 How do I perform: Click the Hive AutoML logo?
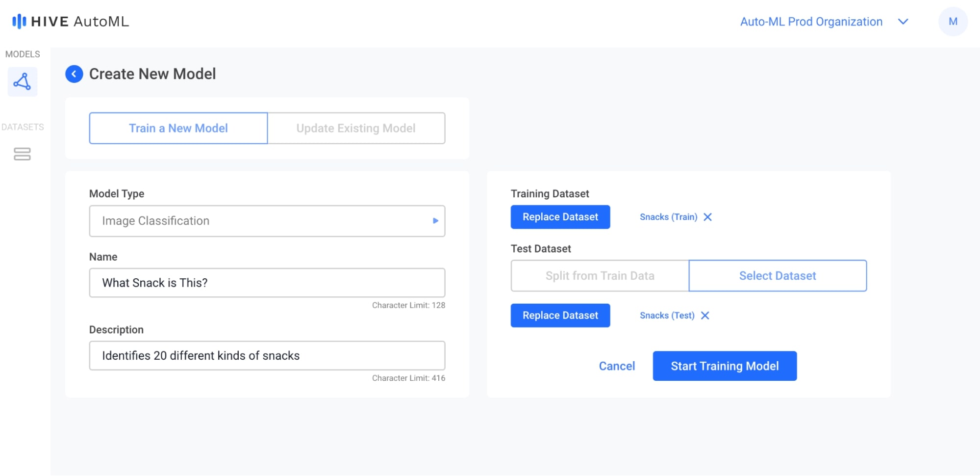point(69,22)
